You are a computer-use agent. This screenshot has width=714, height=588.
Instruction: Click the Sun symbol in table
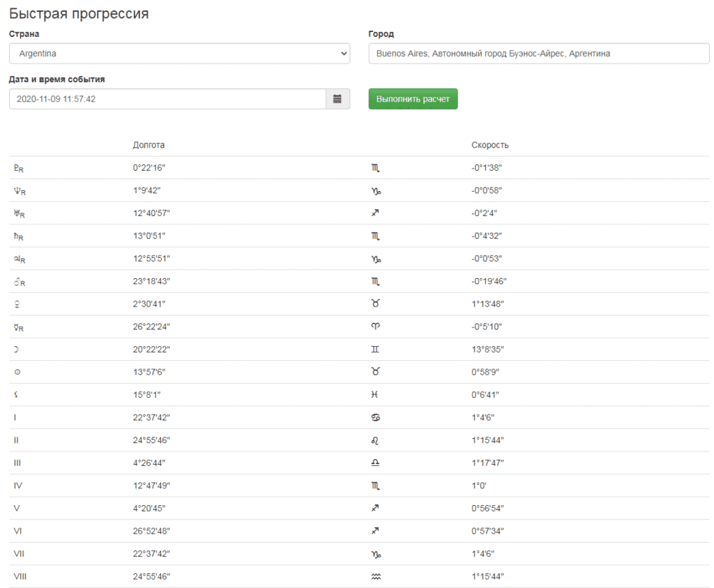tap(16, 372)
